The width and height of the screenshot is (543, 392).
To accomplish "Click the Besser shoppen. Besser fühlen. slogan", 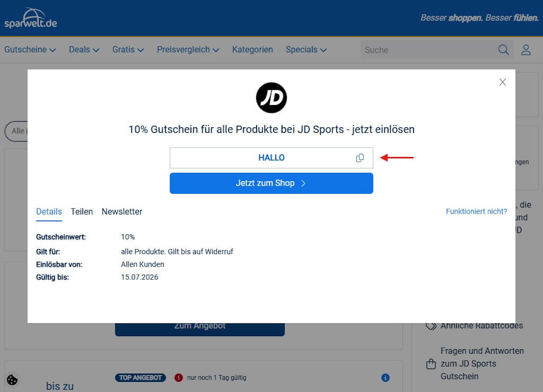I will [480, 18].
